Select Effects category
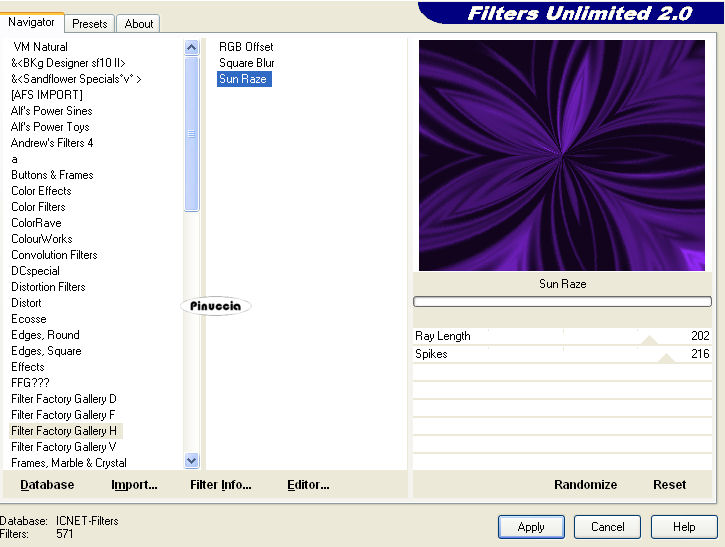This screenshot has width=725, height=547. click(28, 367)
